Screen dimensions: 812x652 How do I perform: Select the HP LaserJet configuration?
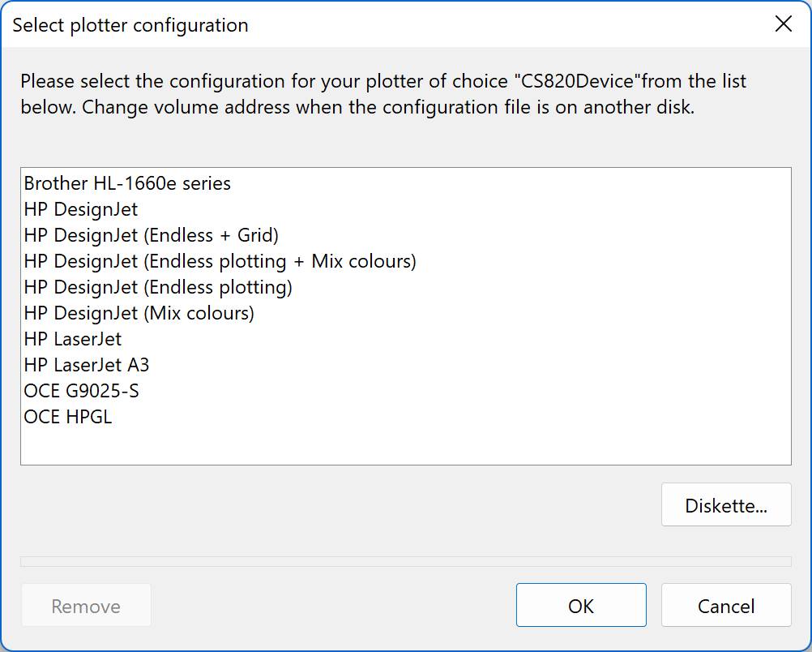point(73,340)
